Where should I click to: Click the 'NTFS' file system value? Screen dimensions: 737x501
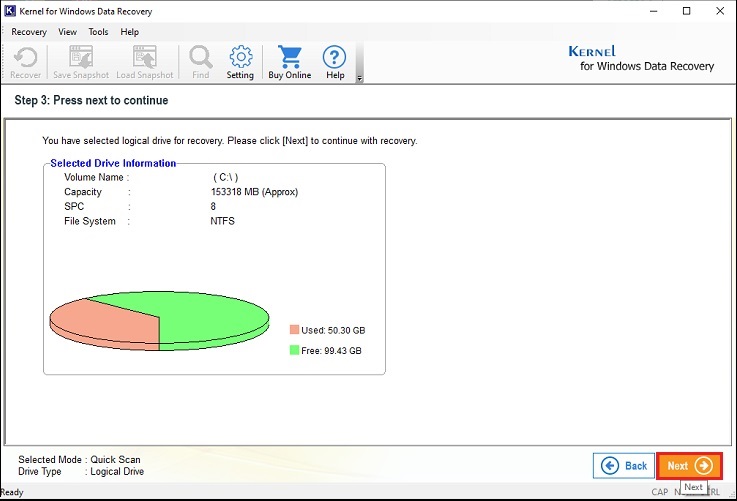tap(222, 221)
